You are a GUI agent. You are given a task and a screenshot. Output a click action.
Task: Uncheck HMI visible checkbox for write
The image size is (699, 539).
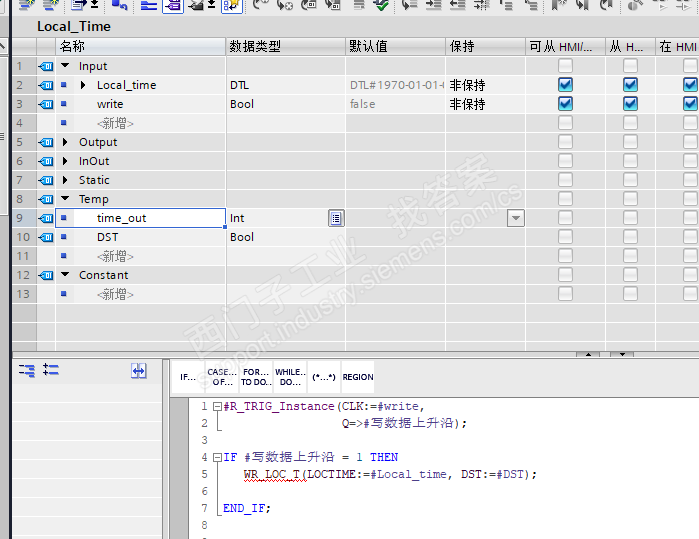tap(691, 104)
